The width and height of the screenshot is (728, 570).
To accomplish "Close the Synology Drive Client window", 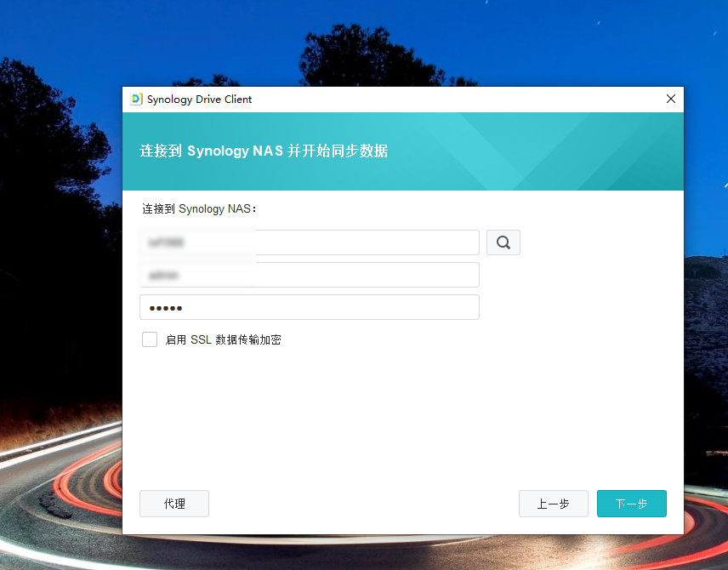I will point(671,99).
